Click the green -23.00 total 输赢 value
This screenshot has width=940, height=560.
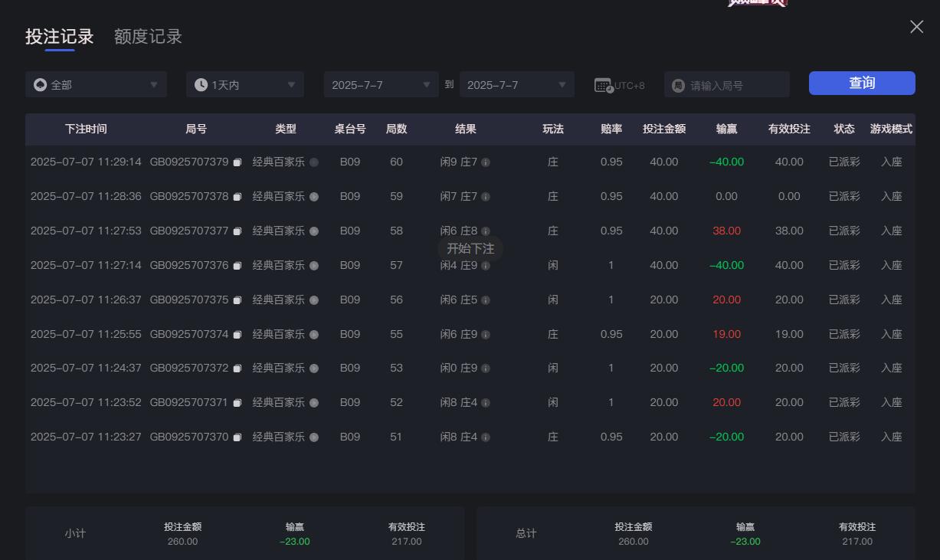click(745, 542)
